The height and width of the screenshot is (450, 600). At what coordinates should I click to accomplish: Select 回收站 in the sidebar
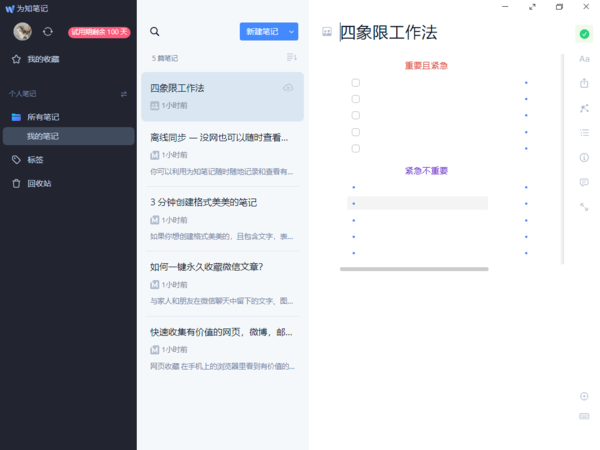click(38, 183)
